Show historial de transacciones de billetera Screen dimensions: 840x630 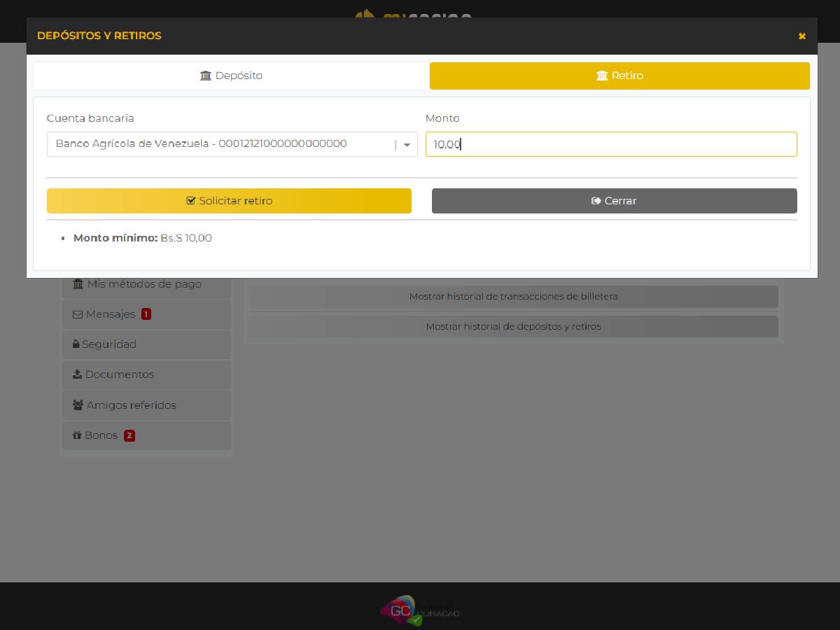click(513, 297)
